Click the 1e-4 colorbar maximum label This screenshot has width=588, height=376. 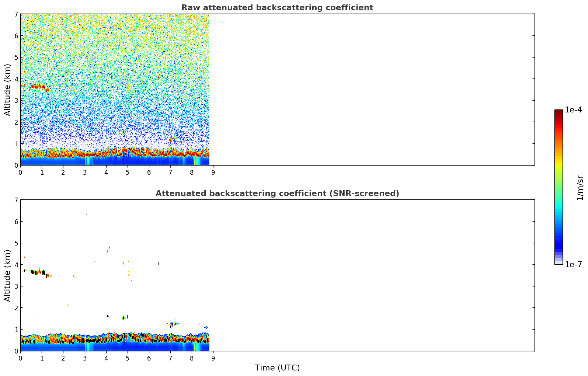coord(573,110)
